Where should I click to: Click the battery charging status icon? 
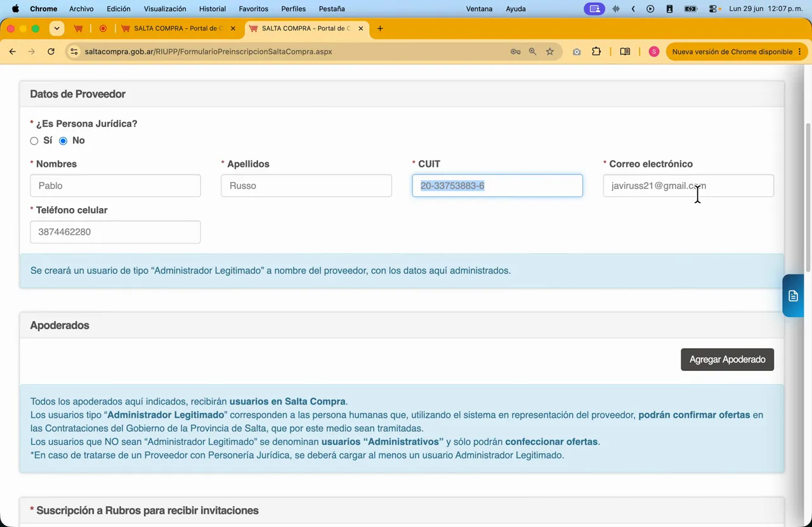(691, 9)
